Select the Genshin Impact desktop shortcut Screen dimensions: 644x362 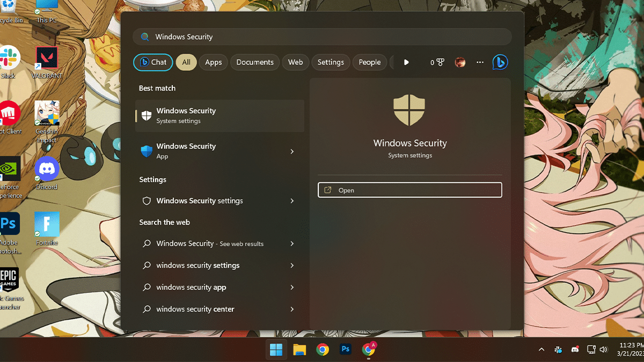(47, 122)
